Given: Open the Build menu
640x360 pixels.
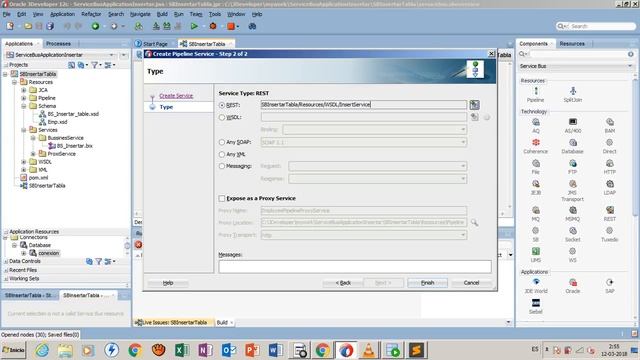Looking at the screenshot, I should point(162,14).
